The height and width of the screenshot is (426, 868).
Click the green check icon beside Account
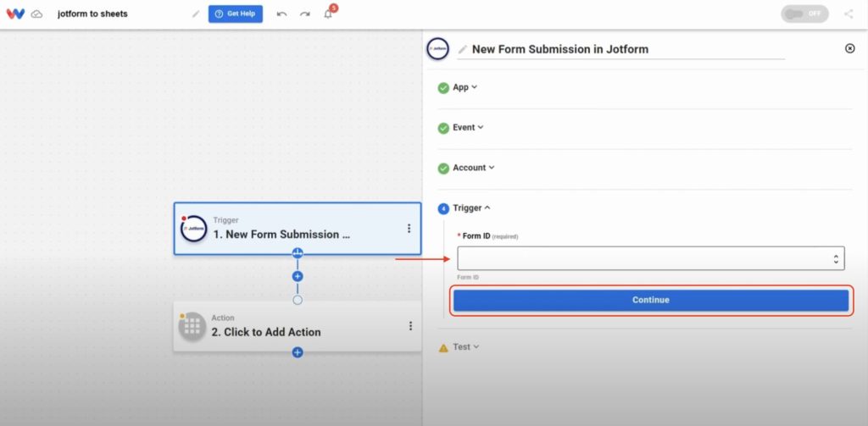[x=443, y=169]
